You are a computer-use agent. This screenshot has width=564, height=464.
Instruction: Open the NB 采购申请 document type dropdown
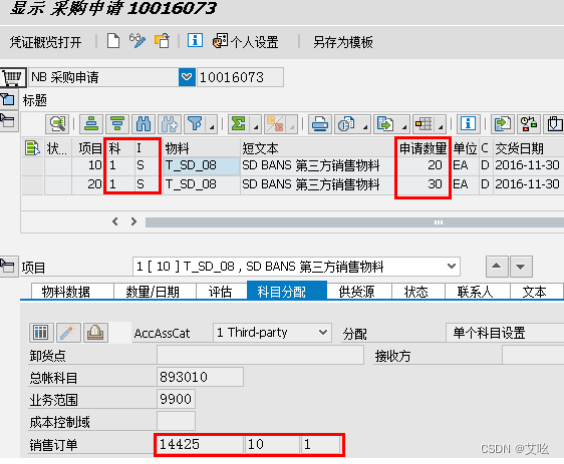[x=187, y=77]
